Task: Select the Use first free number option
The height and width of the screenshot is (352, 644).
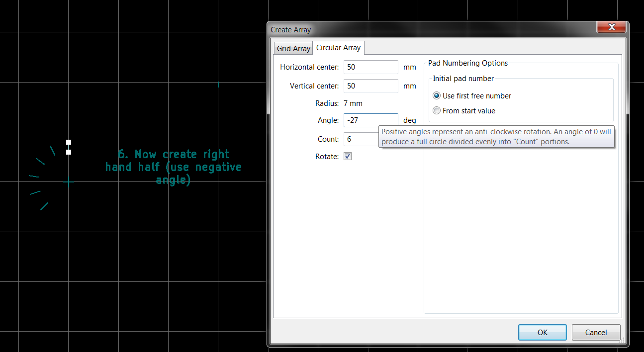Action: coord(437,96)
